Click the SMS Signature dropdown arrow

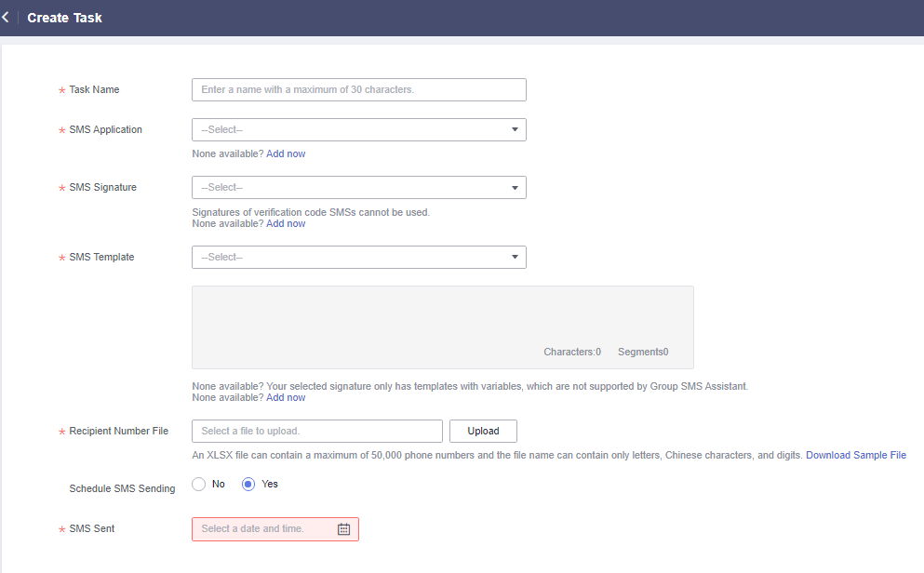(x=515, y=188)
